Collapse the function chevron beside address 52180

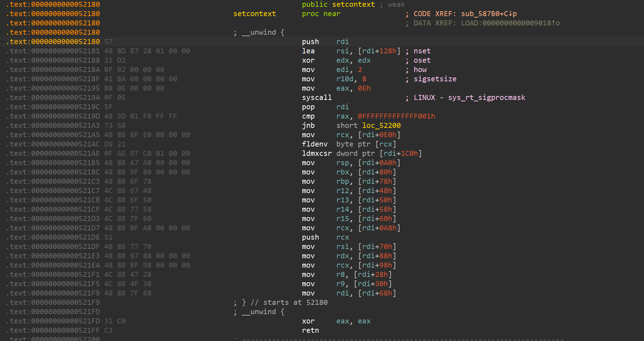(3, 42)
